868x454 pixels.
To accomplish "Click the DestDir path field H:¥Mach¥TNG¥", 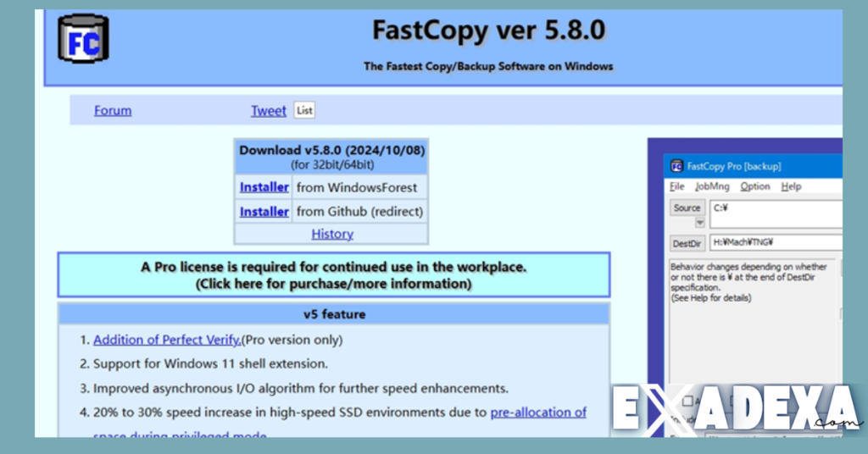I will [x=776, y=242].
